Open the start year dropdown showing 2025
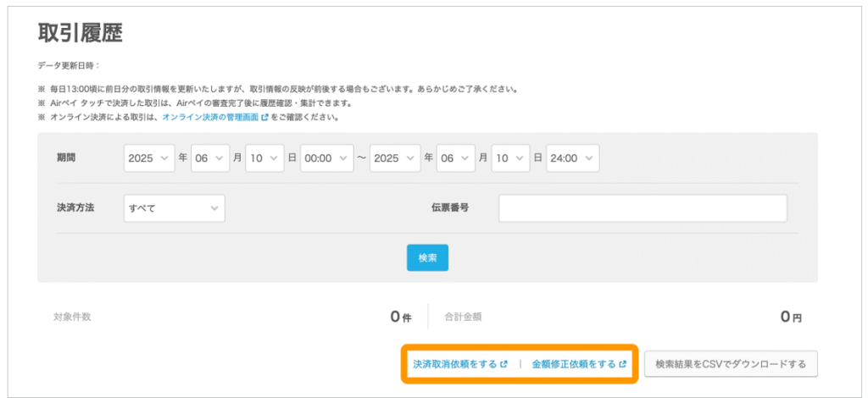 pyautogui.click(x=149, y=158)
